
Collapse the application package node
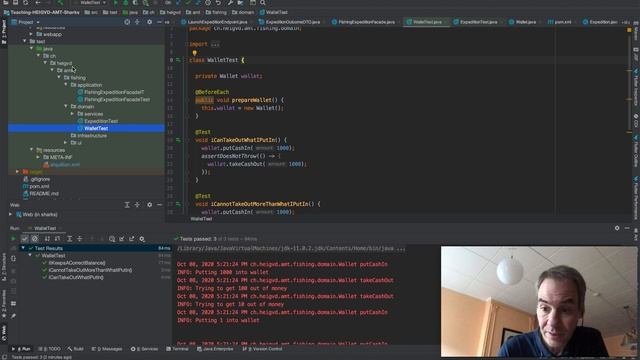pos(66,85)
